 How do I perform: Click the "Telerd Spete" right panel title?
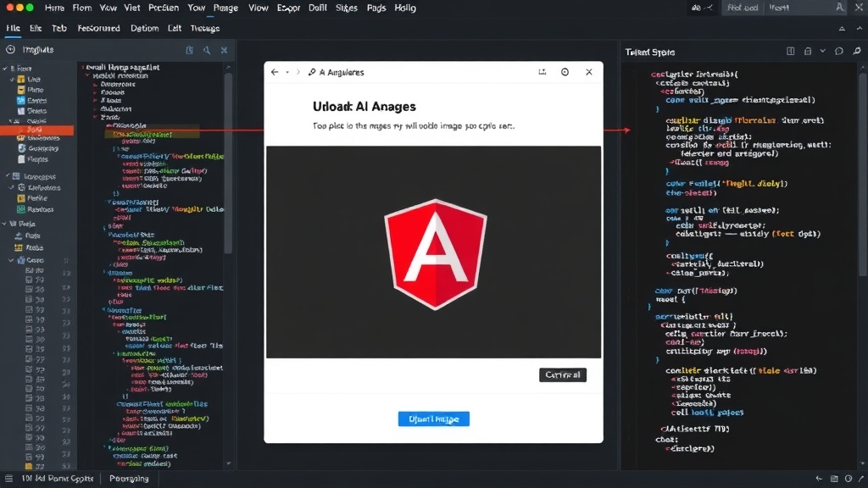pos(650,52)
